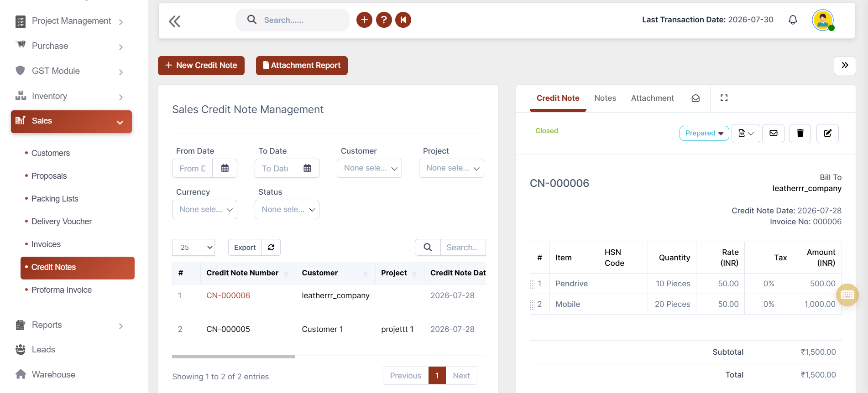Expand credit note panel to fullscreen
The width and height of the screenshot is (868, 393).
pyautogui.click(x=724, y=98)
